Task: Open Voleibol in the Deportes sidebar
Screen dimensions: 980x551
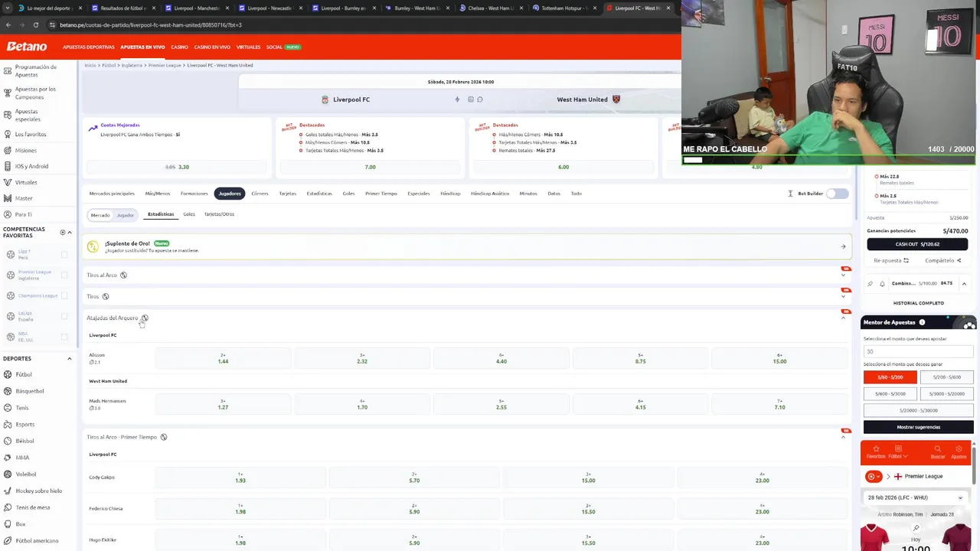Action: pos(26,474)
